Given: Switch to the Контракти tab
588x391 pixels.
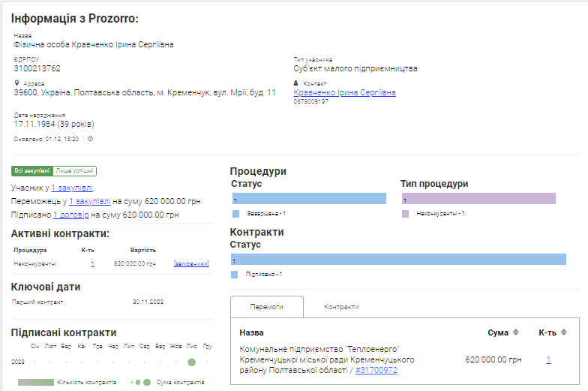Looking at the screenshot, I should coord(341,307).
